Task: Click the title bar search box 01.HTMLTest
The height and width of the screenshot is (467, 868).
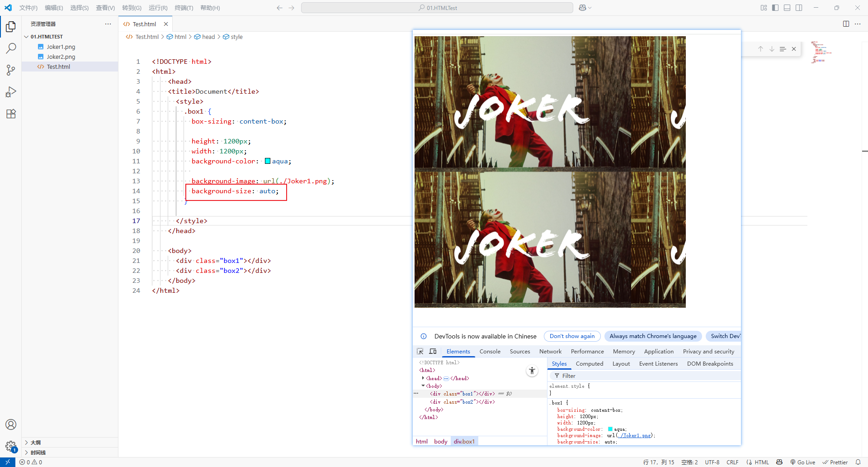Action: (437, 8)
